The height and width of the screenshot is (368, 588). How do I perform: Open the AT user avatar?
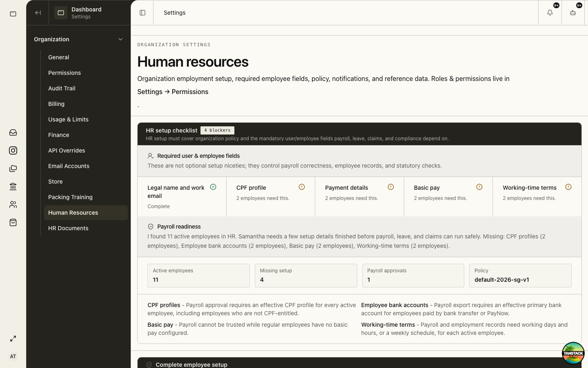click(13, 357)
